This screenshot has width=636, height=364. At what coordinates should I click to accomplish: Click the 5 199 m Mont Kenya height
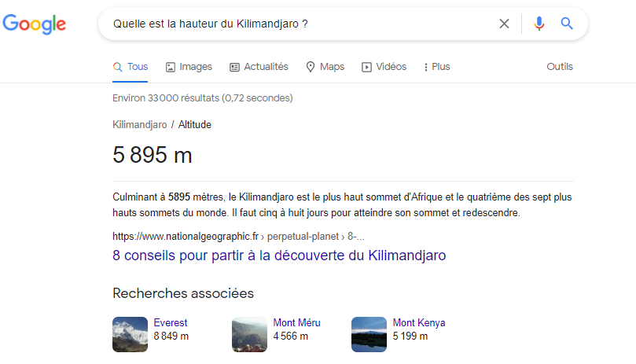[x=410, y=336]
